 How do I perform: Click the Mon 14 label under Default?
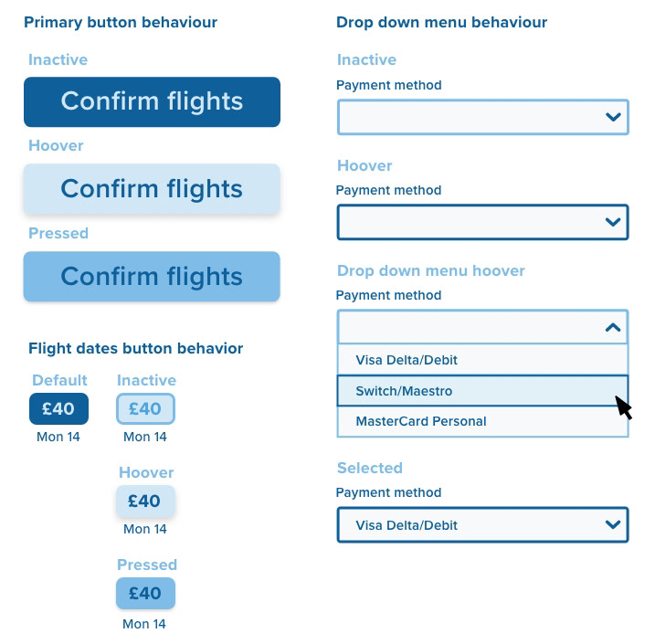pyautogui.click(x=58, y=437)
